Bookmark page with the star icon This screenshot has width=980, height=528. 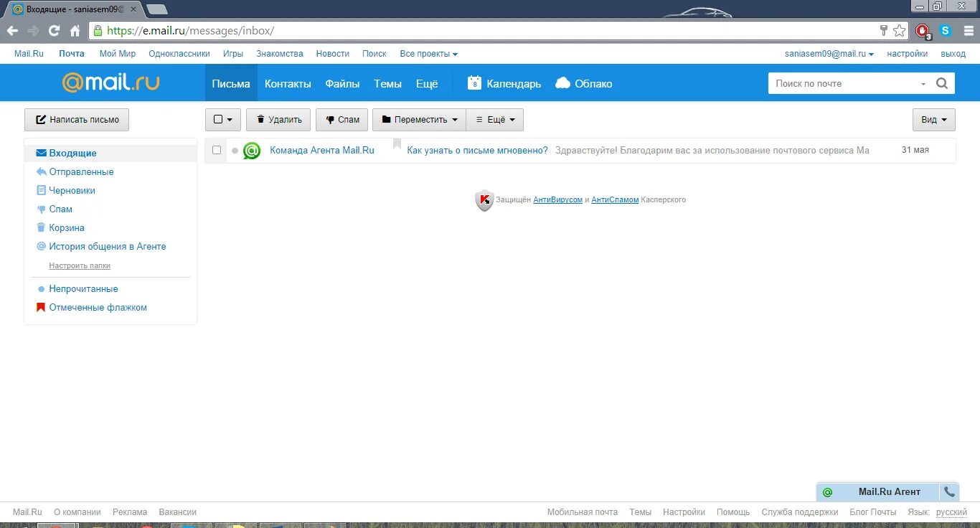pos(899,31)
